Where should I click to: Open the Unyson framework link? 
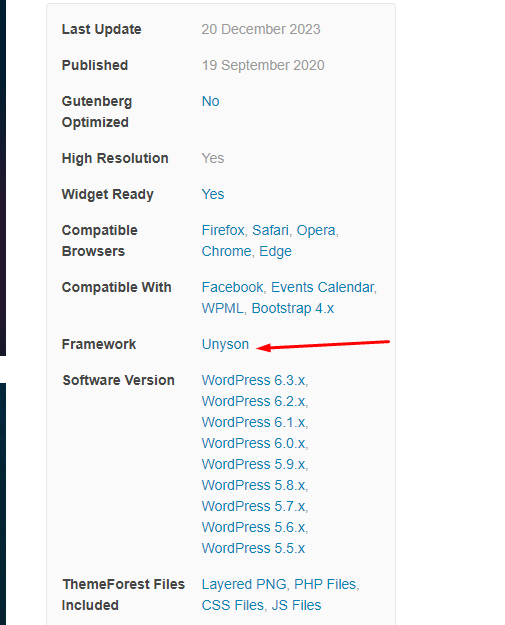(x=225, y=344)
